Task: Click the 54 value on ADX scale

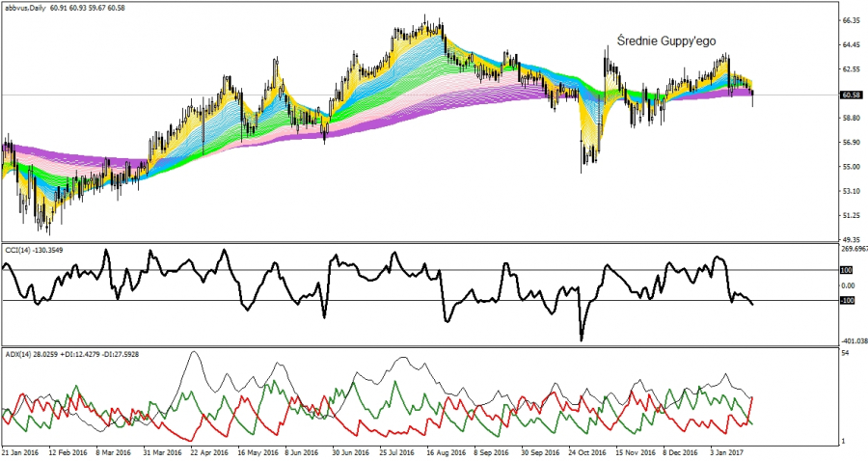Action: point(845,355)
